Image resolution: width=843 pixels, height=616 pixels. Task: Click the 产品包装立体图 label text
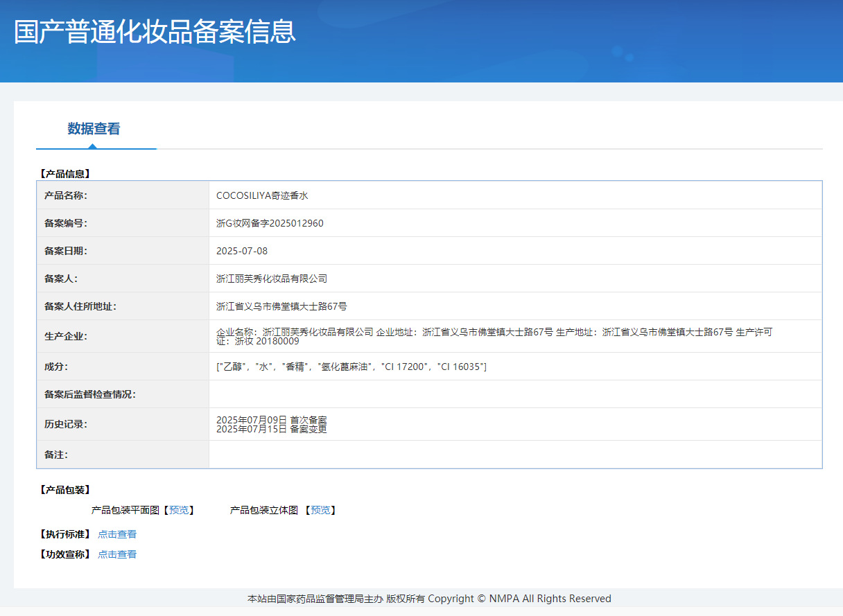point(264,510)
